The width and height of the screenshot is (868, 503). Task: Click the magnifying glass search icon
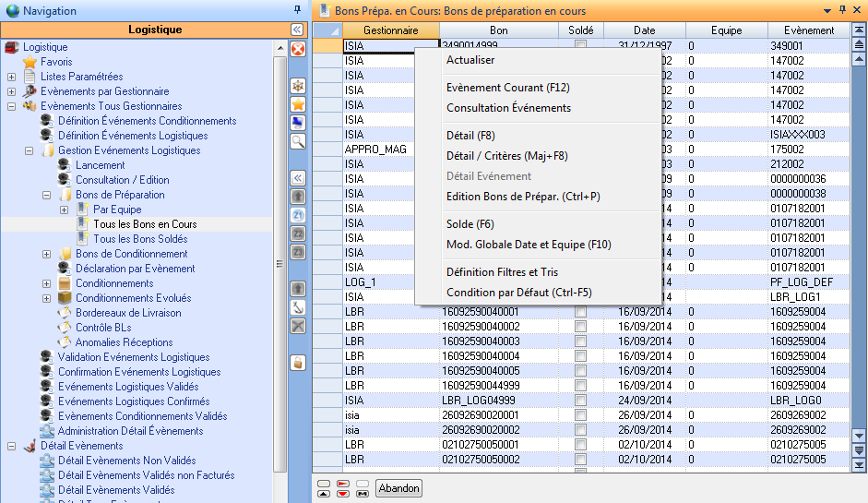[298, 141]
